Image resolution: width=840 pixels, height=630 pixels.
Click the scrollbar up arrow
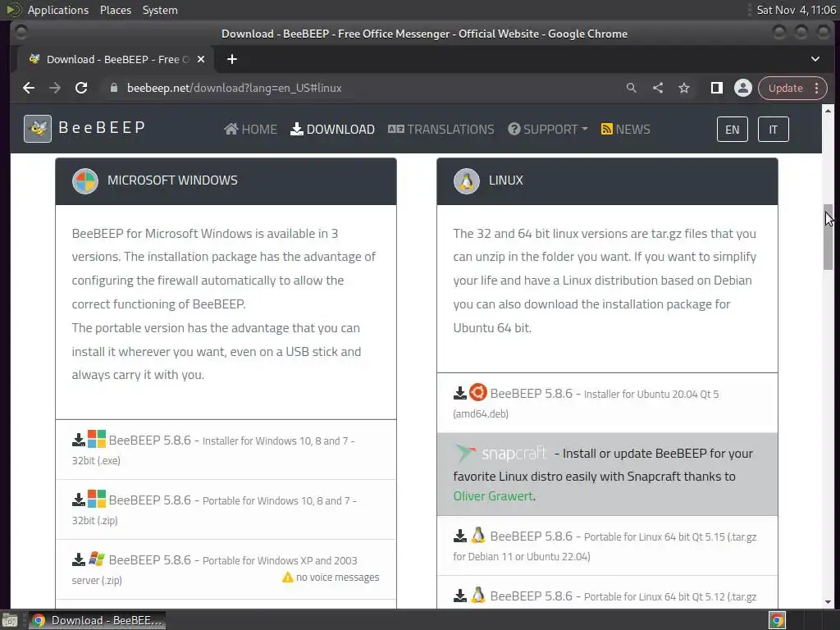tap(829, 111)
